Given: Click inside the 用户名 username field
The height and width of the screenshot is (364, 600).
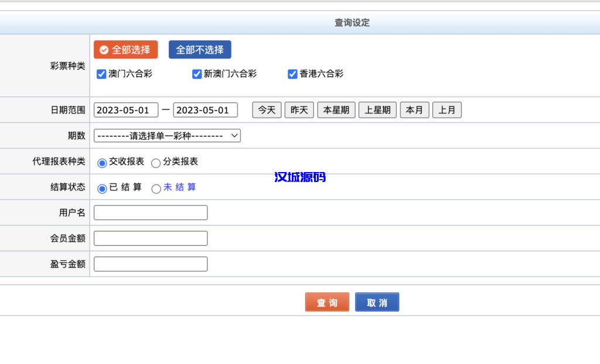Looking at the screenshot, I should 150,212.
